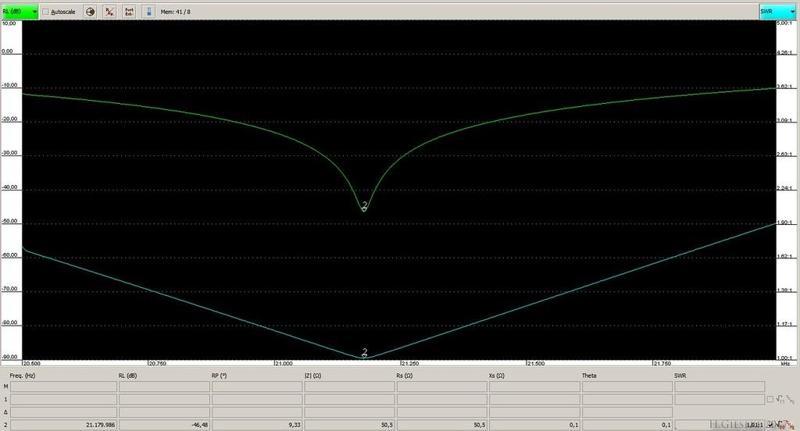Viewport: 800px width, 431px height.
Task: Click the 'SWR' table column header
Action: (x=680, y=375)
